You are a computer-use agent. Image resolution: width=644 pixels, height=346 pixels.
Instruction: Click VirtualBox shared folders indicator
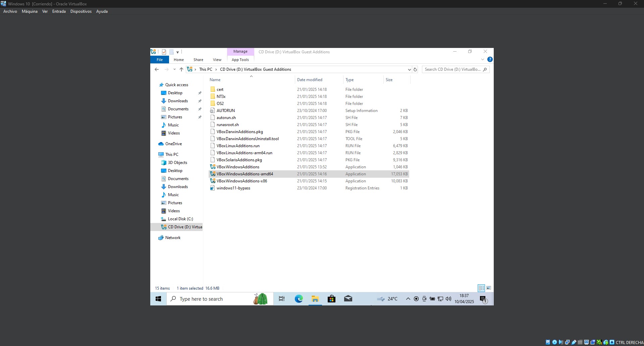(x=580, y=342)
